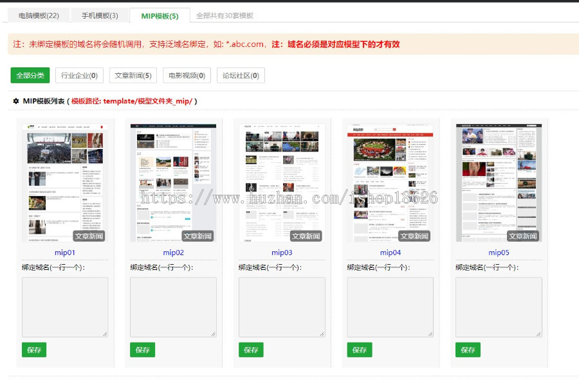Image resolution: width=579 pixels, height=392 pixels.
Task: Focus the mip03 domain binding textarea
Action: pyautogui.click(x=282, y=307)
